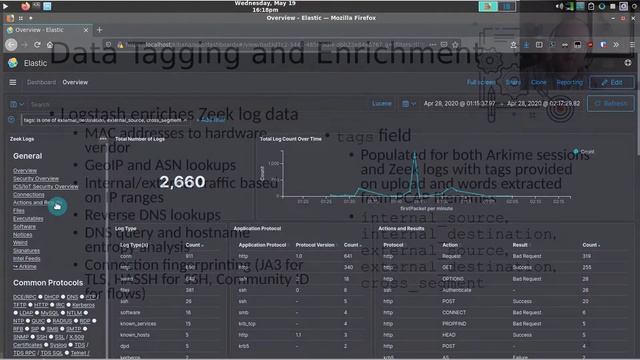Viewport: 640px width, 360px height.
Task: Click the Edit dashboard button
Action: click(x=612, y=82)
